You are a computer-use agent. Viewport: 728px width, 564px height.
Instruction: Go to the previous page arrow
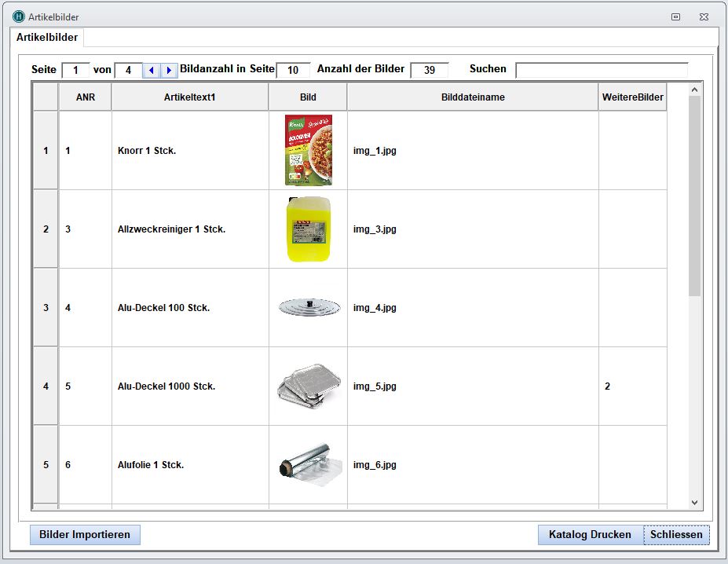pyautogui.click(x=152, y=71)
